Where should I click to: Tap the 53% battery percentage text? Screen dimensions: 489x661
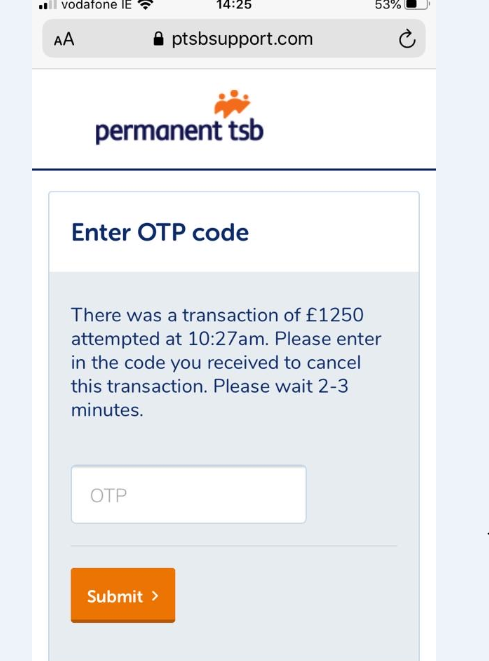click(388, 5)
